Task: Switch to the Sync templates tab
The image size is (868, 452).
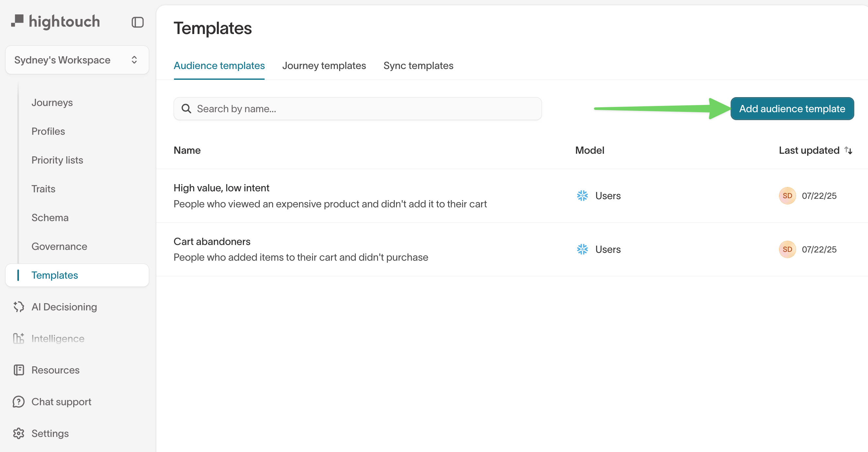Action: [419, 66]
